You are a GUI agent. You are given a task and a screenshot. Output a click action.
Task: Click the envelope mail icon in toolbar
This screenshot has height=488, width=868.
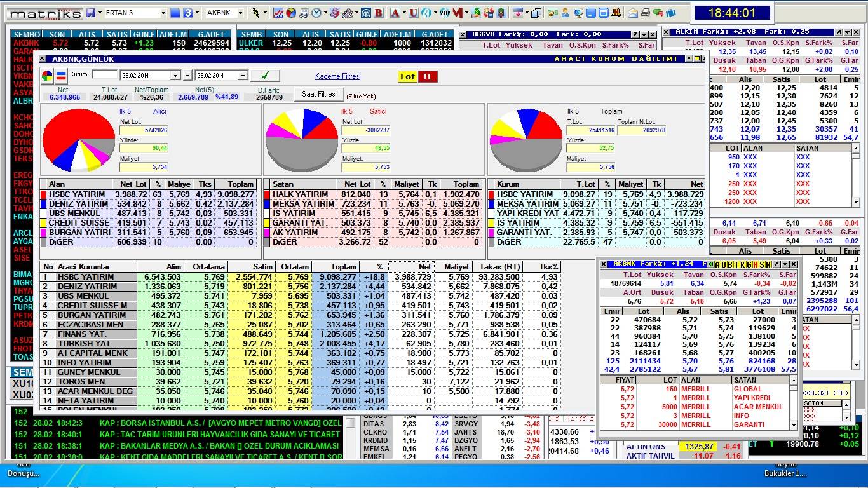click(x=633, y=13)
